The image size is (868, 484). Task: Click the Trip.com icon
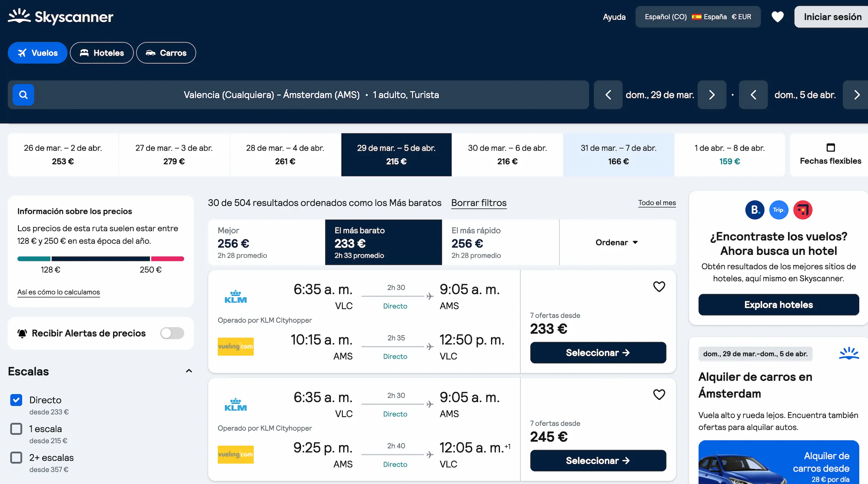[779, 209]
